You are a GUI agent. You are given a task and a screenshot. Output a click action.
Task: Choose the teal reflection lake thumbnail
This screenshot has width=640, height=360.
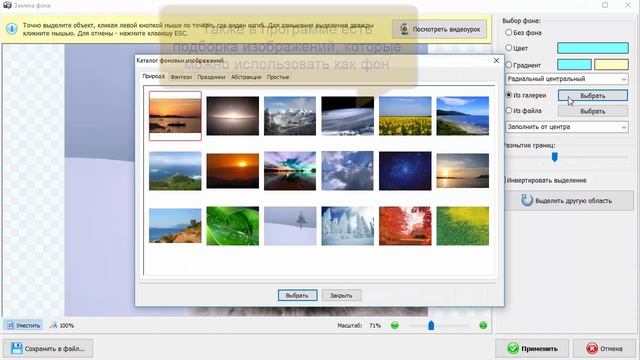(290, 171)
